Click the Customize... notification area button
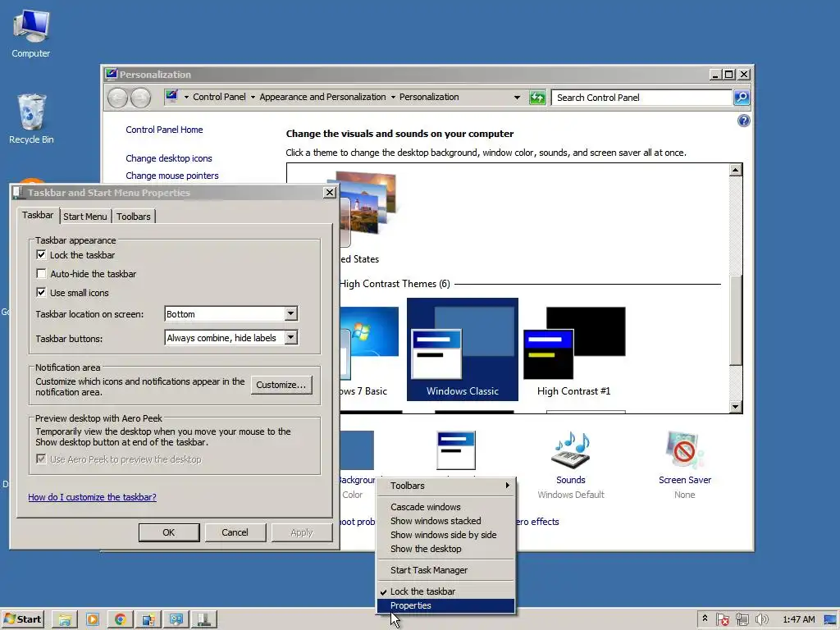 pyautogui.click(x=281, y=385)
